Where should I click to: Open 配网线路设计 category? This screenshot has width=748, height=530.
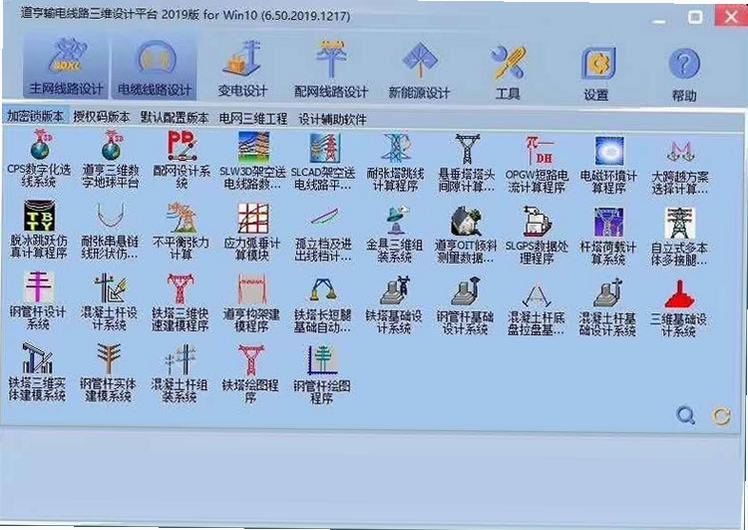[331, 70]
